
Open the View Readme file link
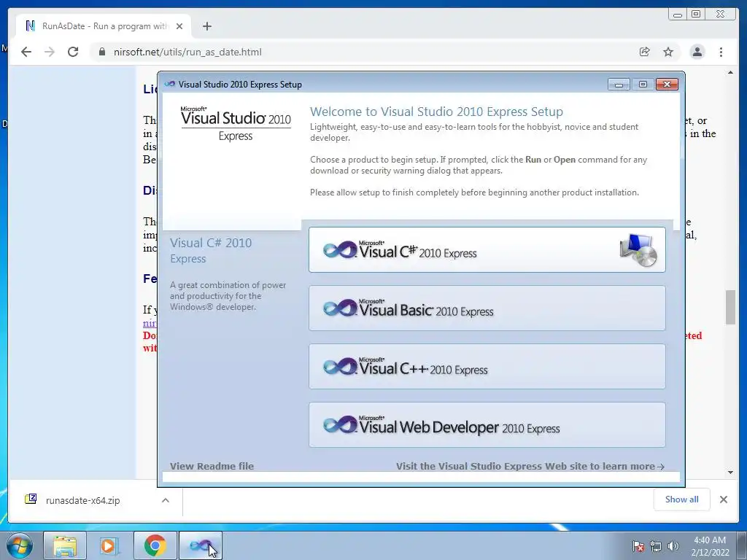pos(212,466)
